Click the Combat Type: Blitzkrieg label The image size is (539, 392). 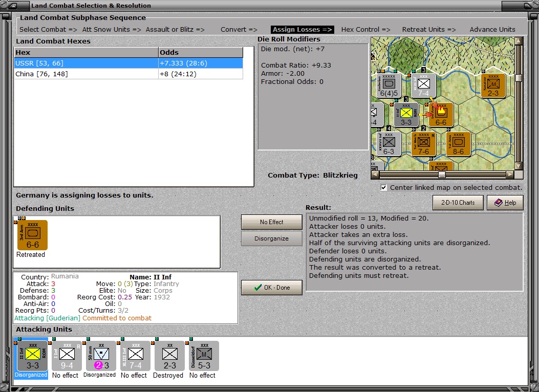[312, 175]
